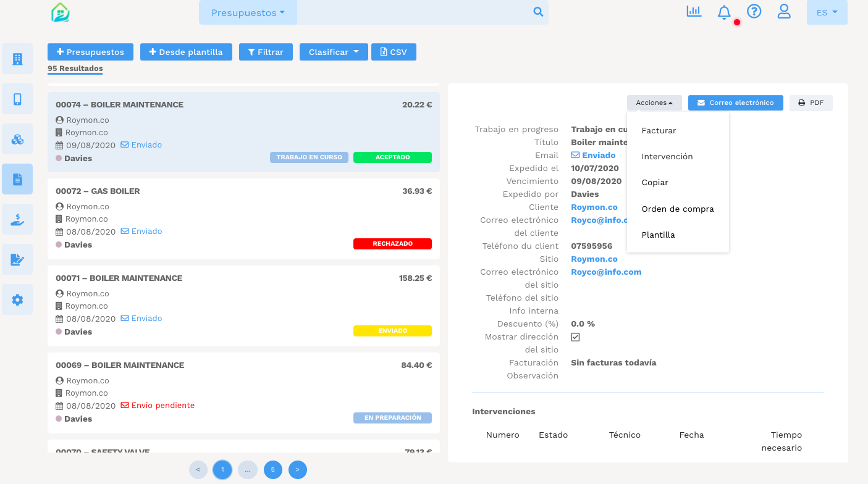
Task: Choose Orden de compra in the Acciones menu
Action: click(x=677, y=209)
